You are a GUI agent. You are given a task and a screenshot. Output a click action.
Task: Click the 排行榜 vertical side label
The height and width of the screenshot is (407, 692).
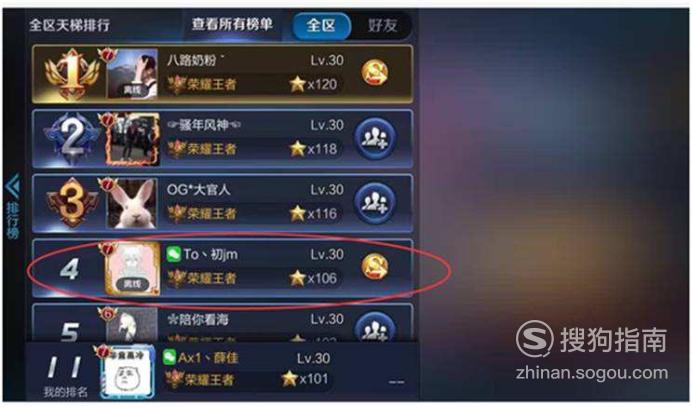(13, 221)
